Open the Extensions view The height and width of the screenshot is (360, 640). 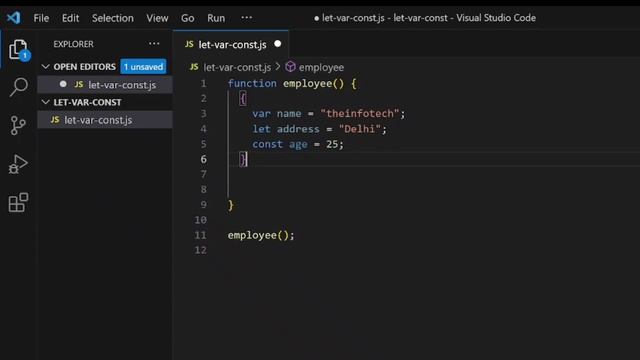(18, 202)
